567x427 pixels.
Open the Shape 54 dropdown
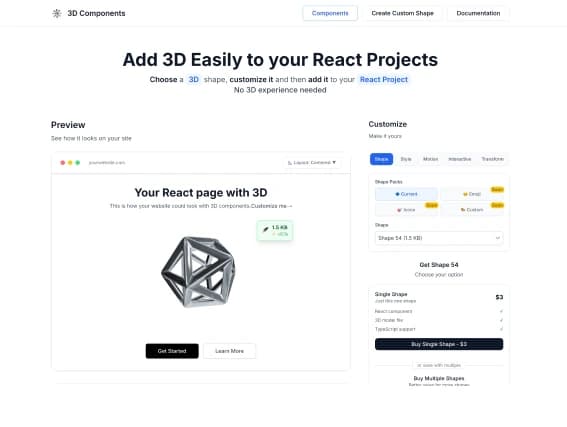(x=439, y=238)
